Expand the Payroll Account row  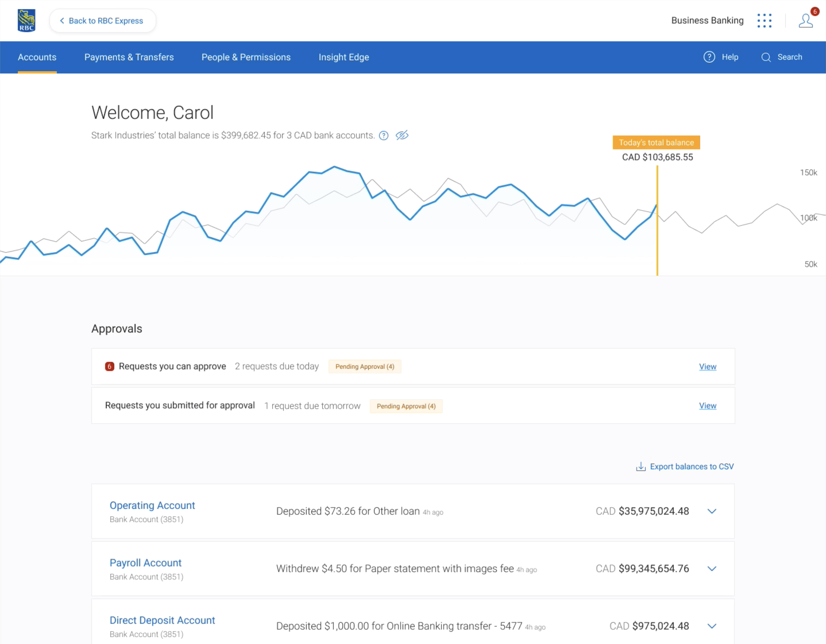point(712,569)
